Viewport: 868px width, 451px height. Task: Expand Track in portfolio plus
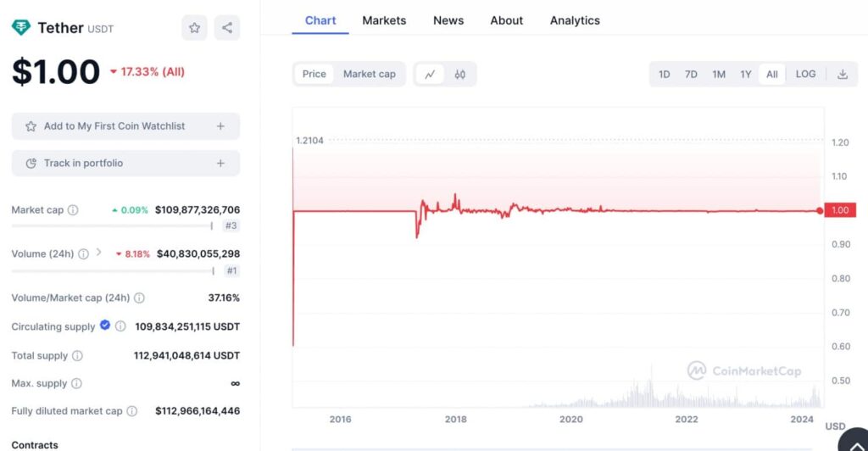(x=220, y=164)
